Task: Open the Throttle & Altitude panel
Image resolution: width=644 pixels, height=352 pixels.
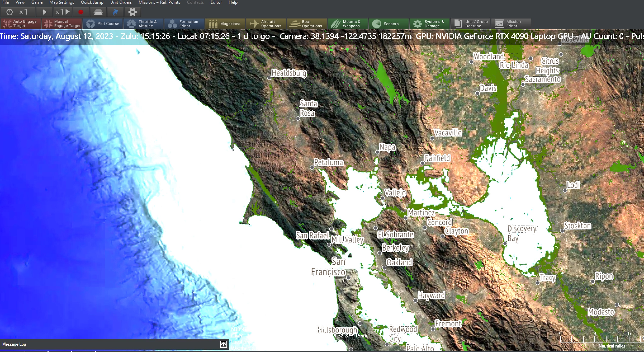Action: (x=143, y=24)
